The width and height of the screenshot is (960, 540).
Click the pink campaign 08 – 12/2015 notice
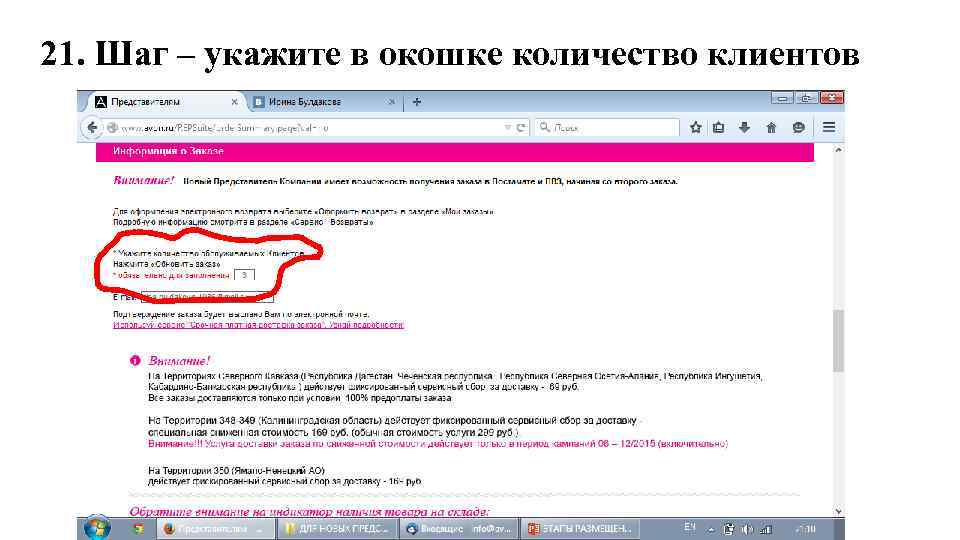[x=438, y=443]
